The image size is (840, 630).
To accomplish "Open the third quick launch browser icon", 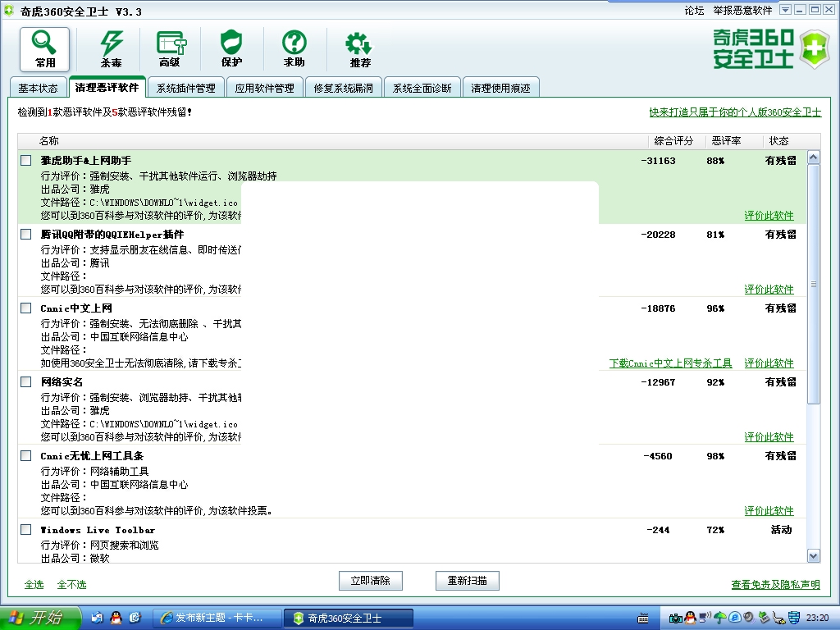I will click(135, 618).
